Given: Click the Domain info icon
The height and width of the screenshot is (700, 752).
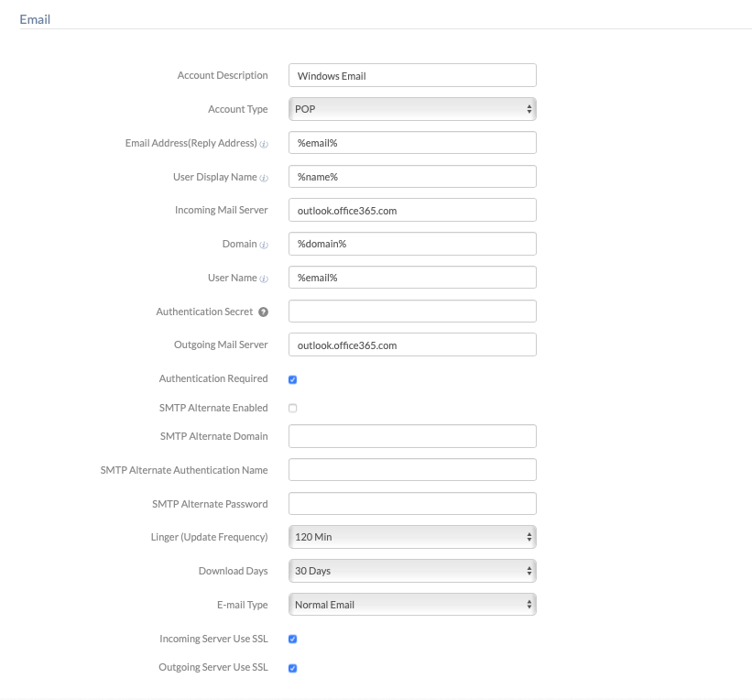Looking at the screenshot, I should click(x=264, y=245).
